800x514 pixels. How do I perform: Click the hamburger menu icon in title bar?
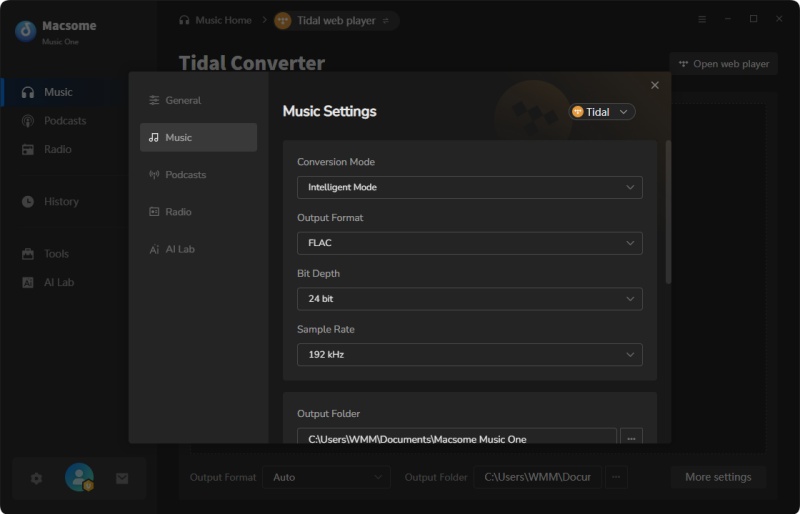[702, 19]
